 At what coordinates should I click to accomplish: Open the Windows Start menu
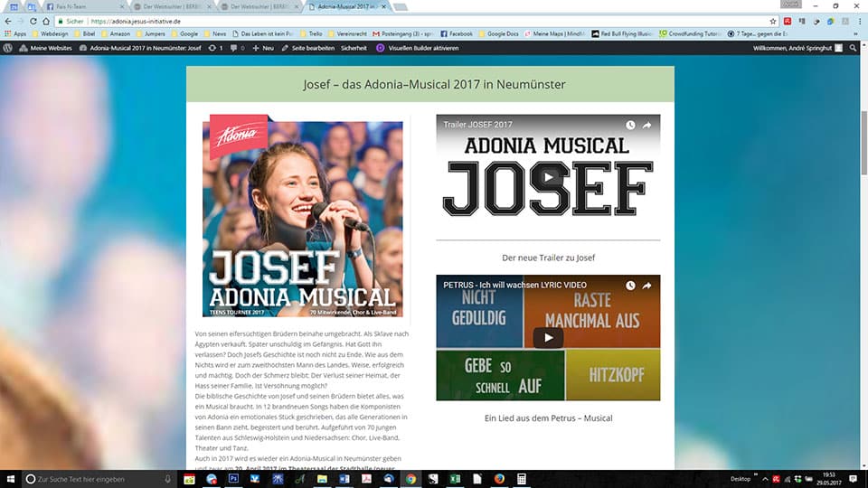11,479
